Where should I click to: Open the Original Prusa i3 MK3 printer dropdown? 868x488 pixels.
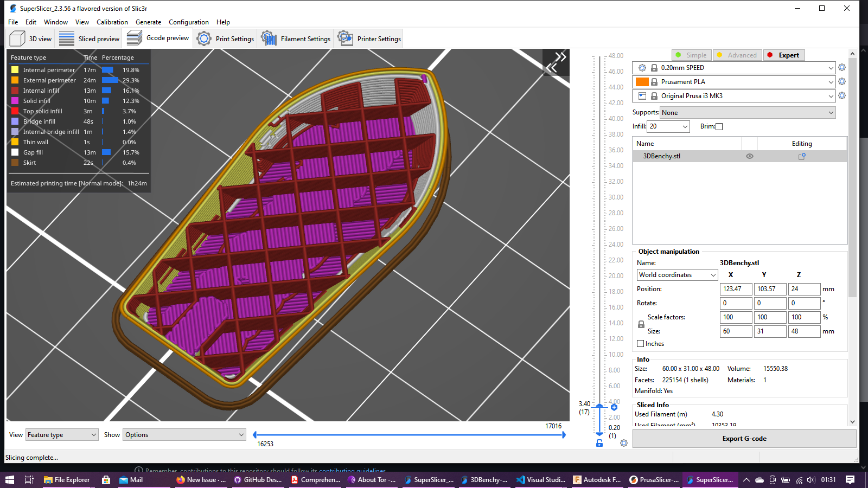pos(733,96)
